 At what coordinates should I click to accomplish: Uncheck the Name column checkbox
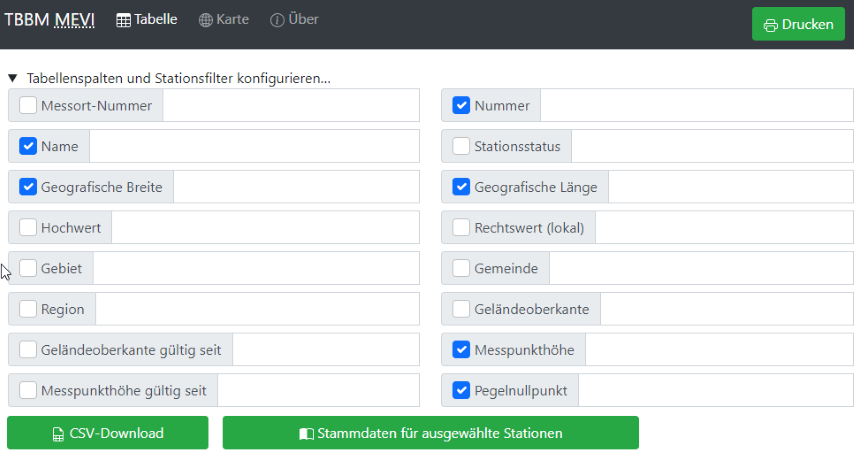point(28,146)
